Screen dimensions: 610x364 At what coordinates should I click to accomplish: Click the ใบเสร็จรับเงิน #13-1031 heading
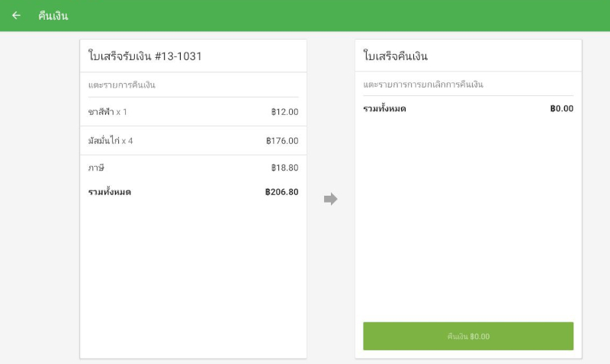(145, 56)
